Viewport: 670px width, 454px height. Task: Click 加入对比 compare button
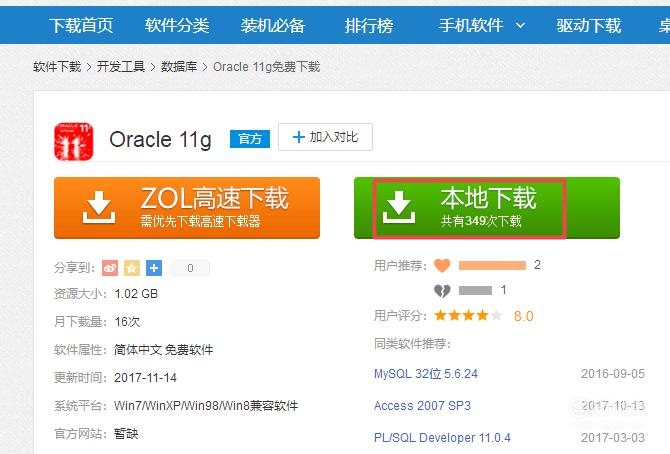[325, 137]
